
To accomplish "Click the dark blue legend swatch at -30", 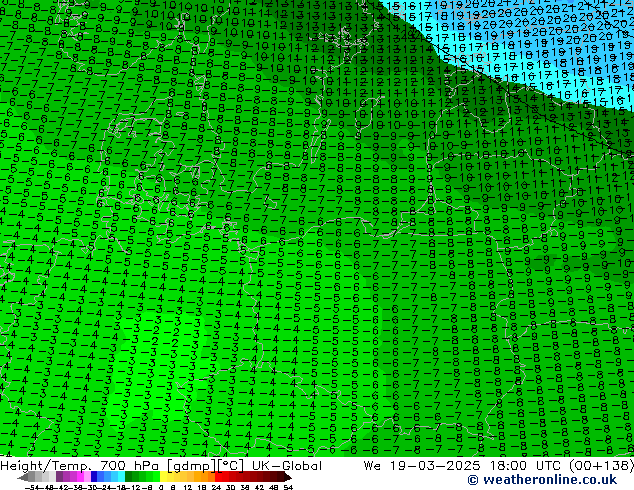I will [94, 477].
